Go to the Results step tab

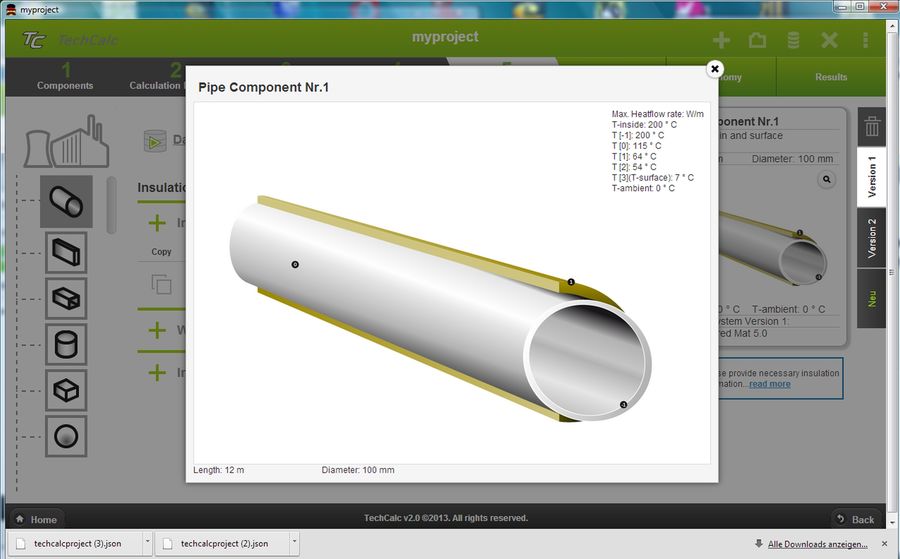pyautogui.click(x=830, y=77)
